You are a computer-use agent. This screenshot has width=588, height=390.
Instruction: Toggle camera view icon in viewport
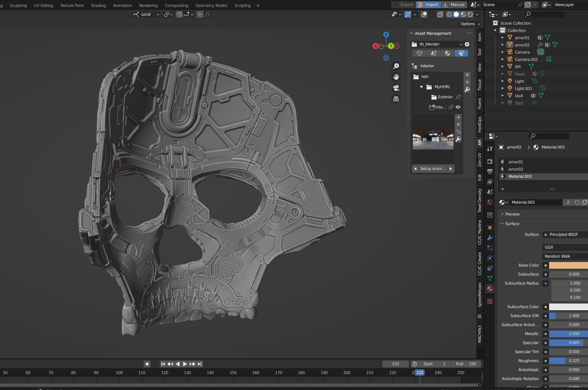click(x=396, y=88)
